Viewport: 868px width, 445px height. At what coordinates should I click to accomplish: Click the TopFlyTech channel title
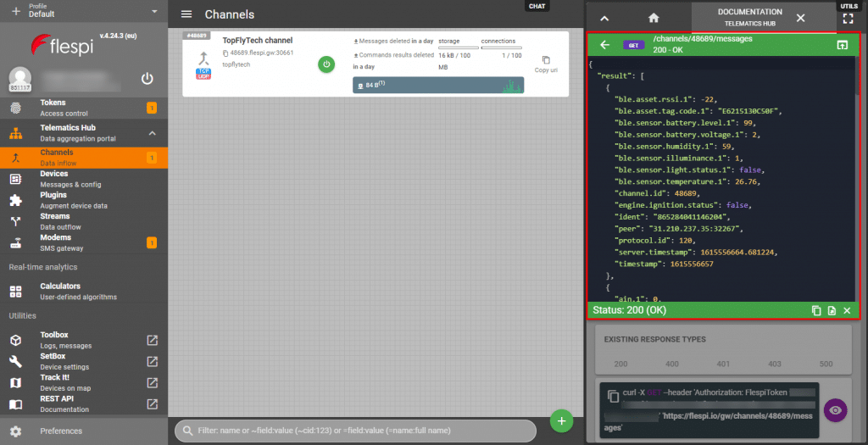tap(258, 41)
